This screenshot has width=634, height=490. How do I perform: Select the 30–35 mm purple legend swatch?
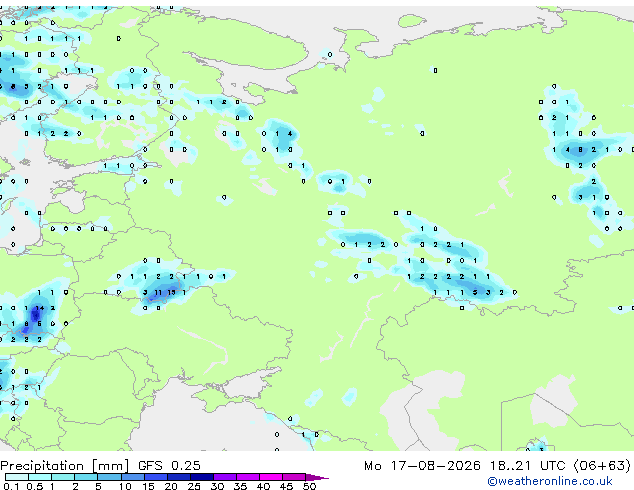pos(224,477)
